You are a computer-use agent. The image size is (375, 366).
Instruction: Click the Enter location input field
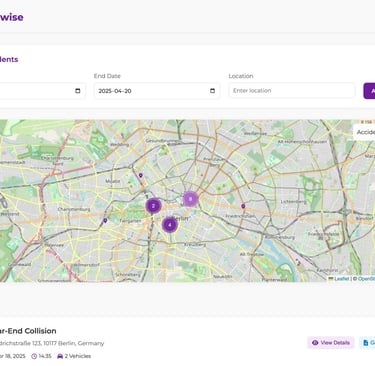tap(292, 91)
